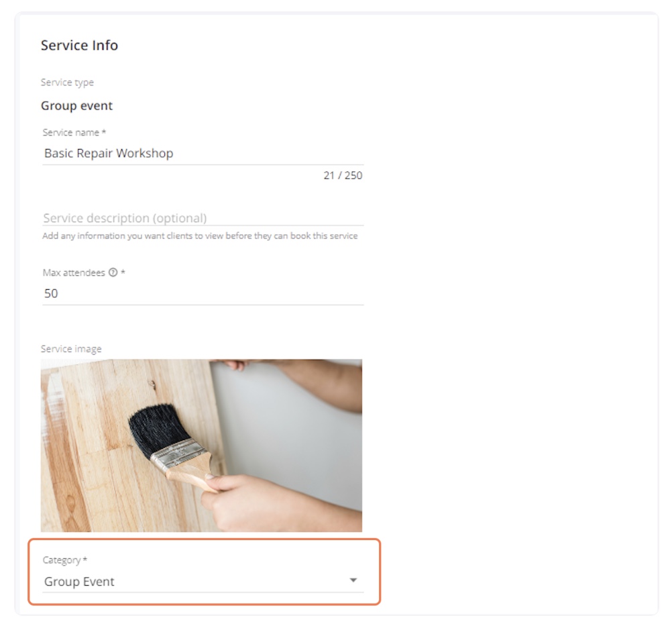672x624 pixels.
Task: Click the Service type label
Action: click(67, 83)
